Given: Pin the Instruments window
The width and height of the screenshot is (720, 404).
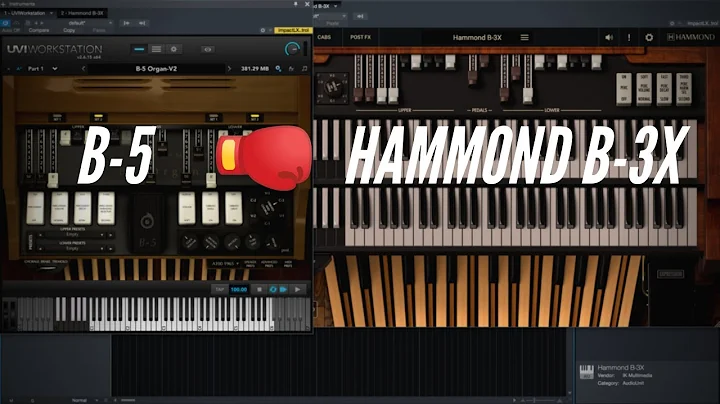Looking at the screenshot, I should (295, 4).
